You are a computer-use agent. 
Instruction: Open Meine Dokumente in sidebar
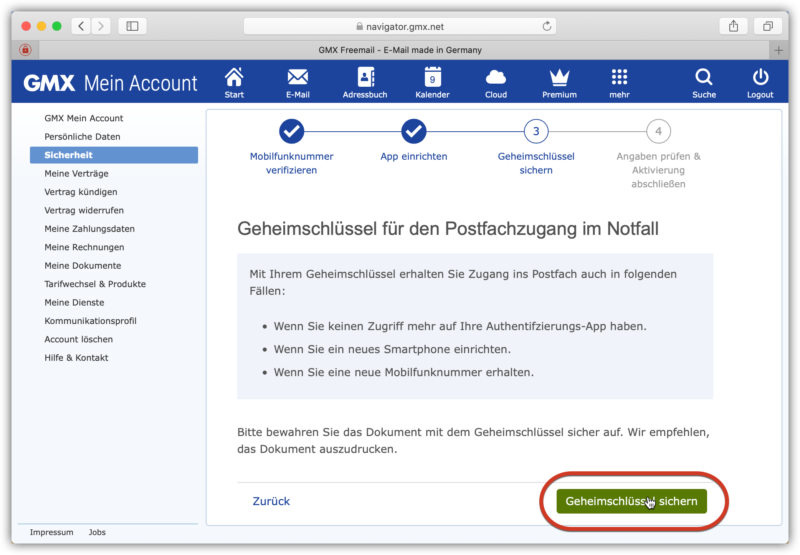[x=83, y=265]
